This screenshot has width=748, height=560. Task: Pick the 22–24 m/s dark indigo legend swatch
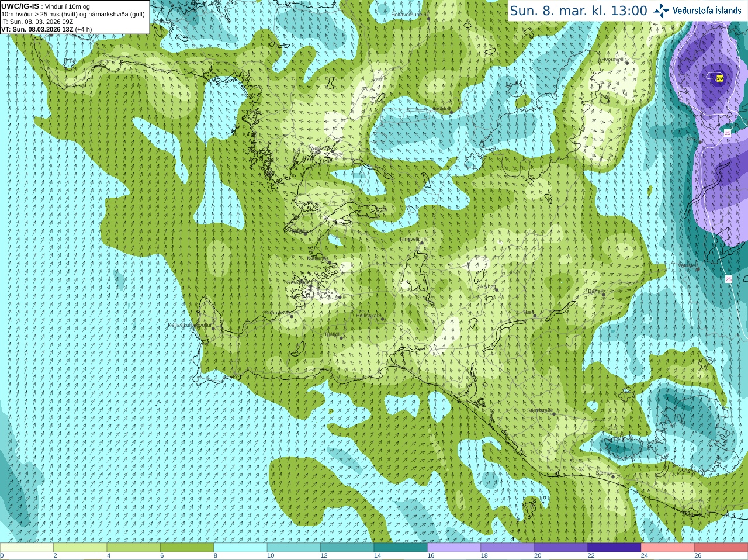click(614, 548)
